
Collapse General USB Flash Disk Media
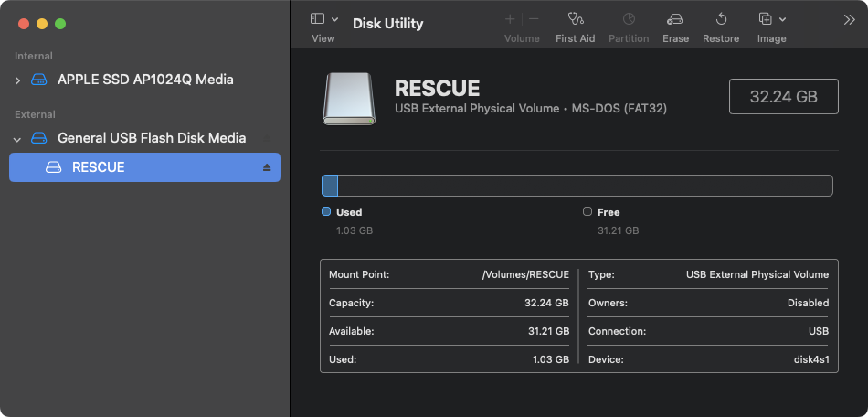(x=17, y=139)
